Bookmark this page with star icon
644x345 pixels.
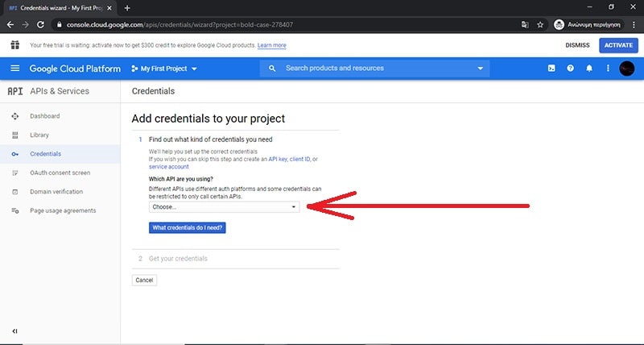click(540, 24)
